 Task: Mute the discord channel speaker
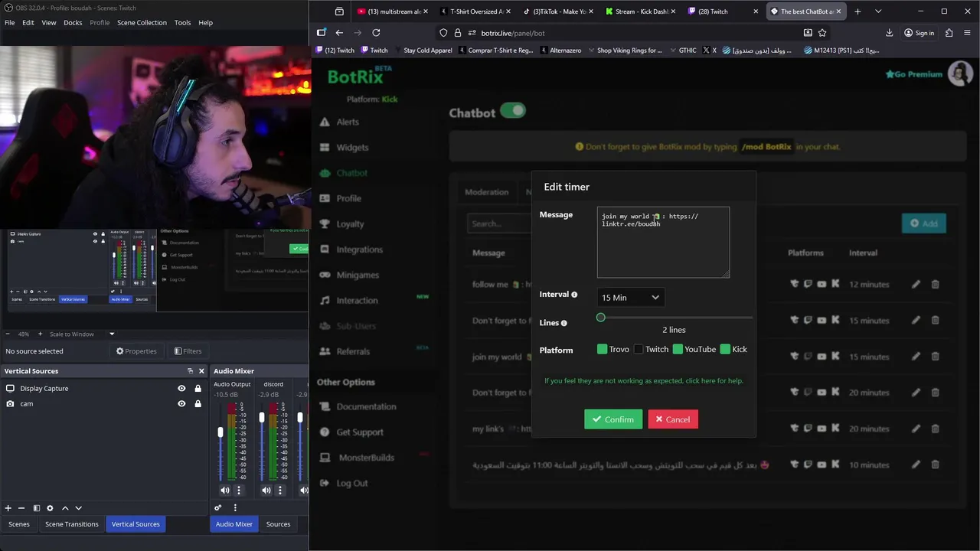pos(266,491)
